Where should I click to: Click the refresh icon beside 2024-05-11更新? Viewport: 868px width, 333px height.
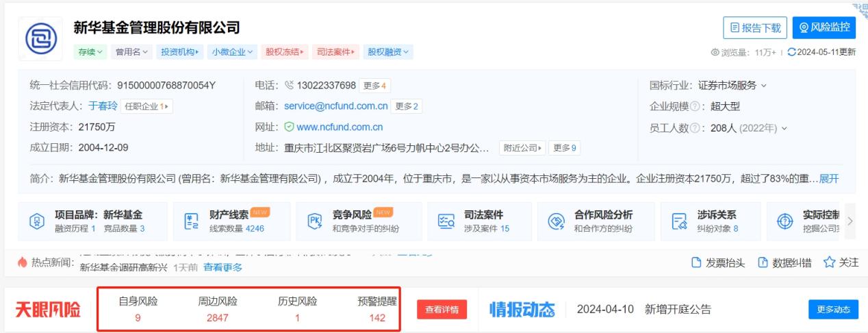click(792, 52)
